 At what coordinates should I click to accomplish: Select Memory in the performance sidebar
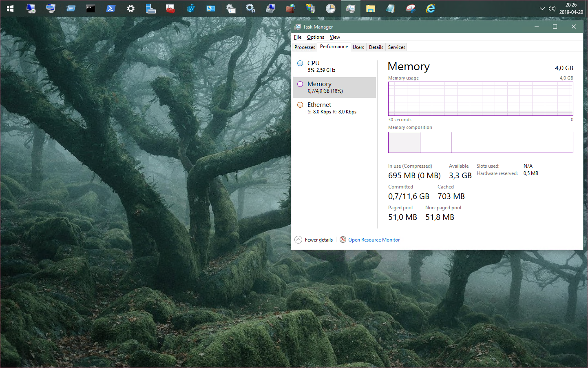tap(334, 87)
